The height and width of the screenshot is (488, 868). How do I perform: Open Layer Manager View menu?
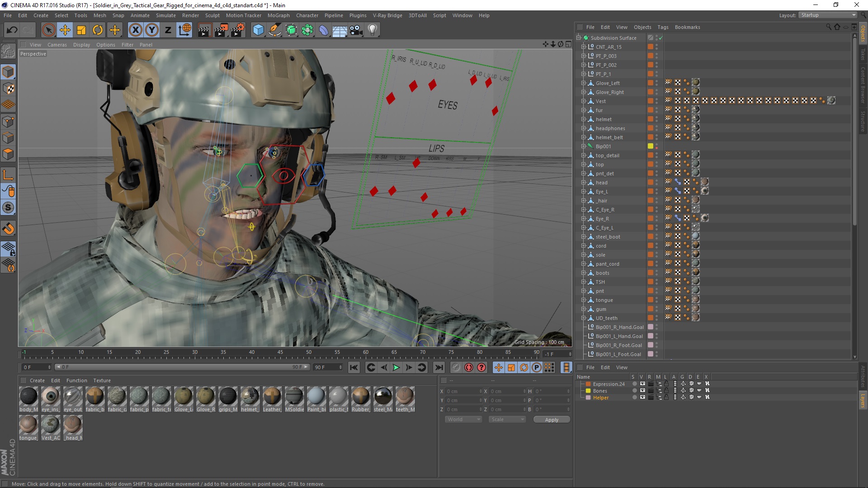click(x=622, y=367)
